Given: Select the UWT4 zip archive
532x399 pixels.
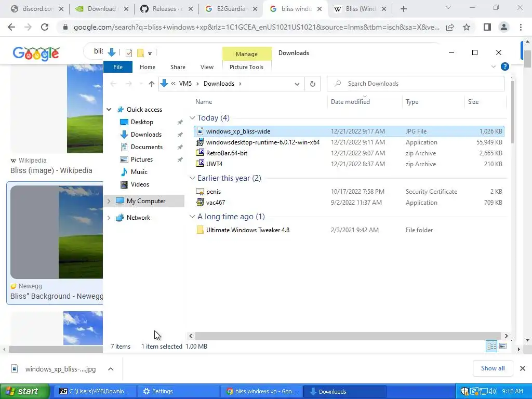Looking at the screenshot, I should click(x=349, y=164).
